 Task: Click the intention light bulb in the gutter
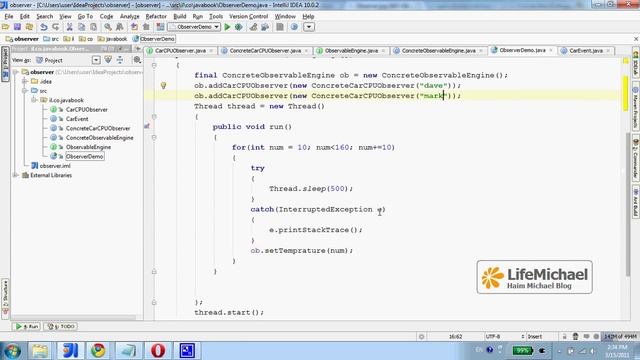[163, 85]
